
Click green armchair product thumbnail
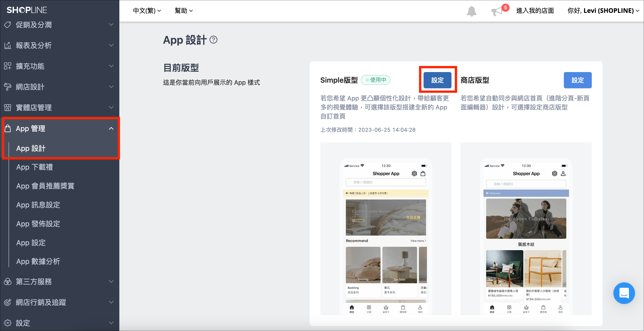pyautogui.click(x=504, y=269)
